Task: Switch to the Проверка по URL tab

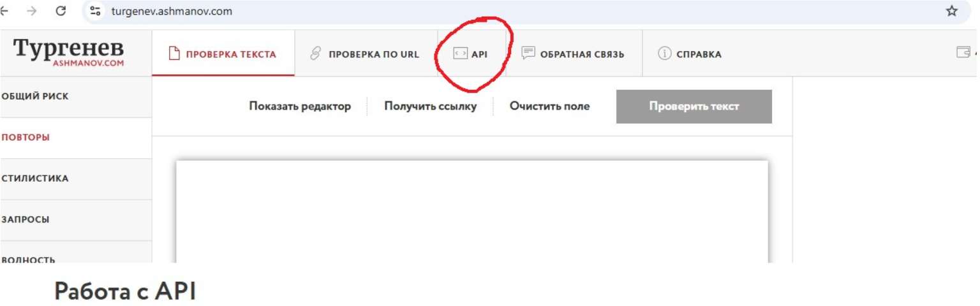Action: point(366,54)
